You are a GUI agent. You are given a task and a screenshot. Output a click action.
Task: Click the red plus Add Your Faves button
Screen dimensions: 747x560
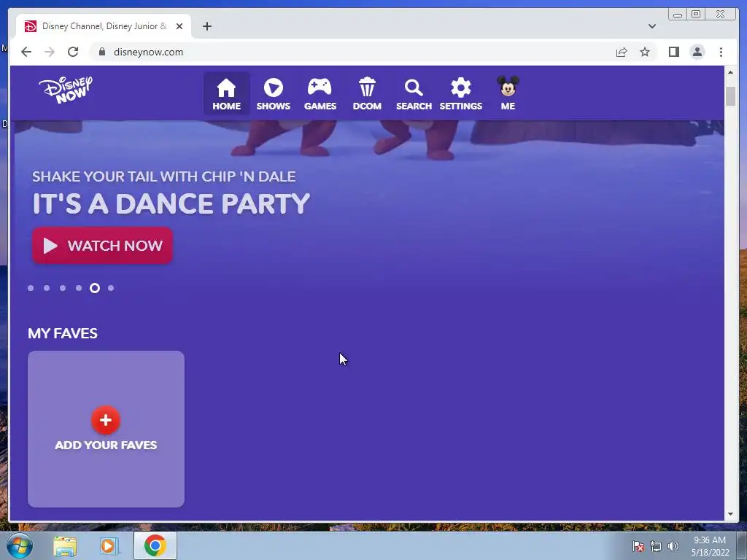[106, 420]
